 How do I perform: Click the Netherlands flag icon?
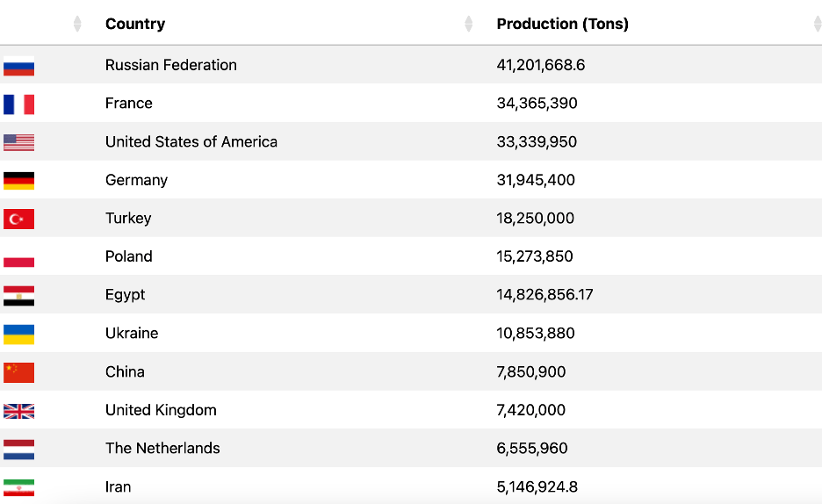point(18,450)
